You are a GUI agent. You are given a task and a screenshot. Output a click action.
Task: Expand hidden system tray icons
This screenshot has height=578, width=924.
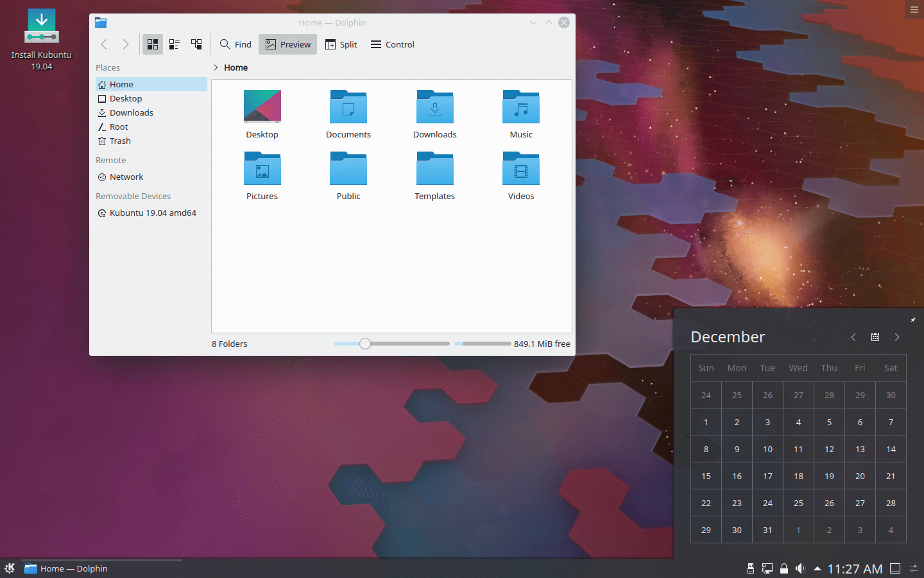817,568
